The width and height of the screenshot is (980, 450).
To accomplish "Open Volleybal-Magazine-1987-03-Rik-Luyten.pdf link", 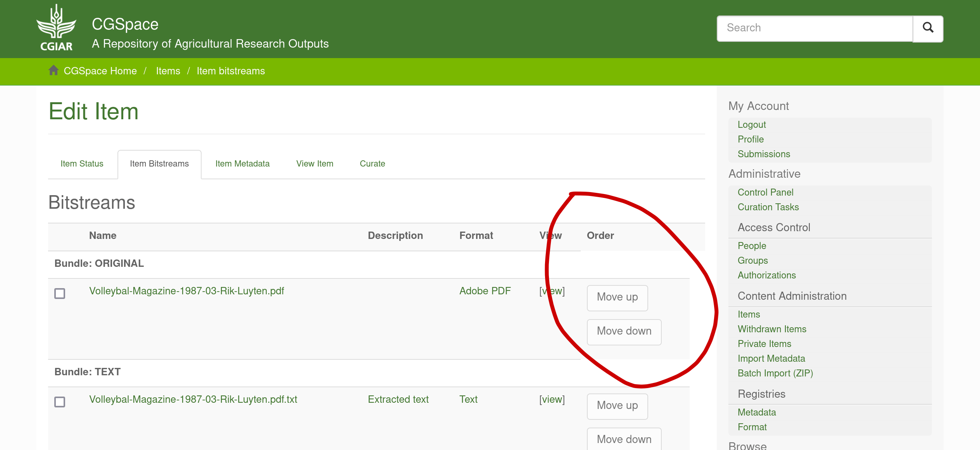I will tap(186, 291).
